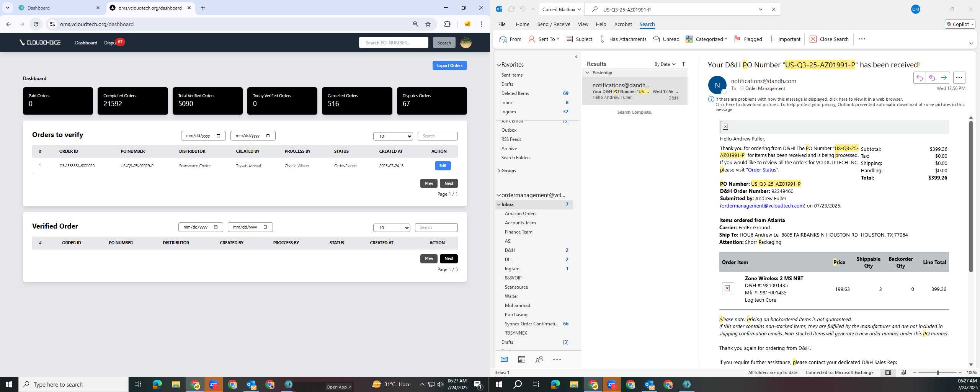Screen dimensions: 980x392
Task: Click the Close Search button
Action: (x=829, y=39)
